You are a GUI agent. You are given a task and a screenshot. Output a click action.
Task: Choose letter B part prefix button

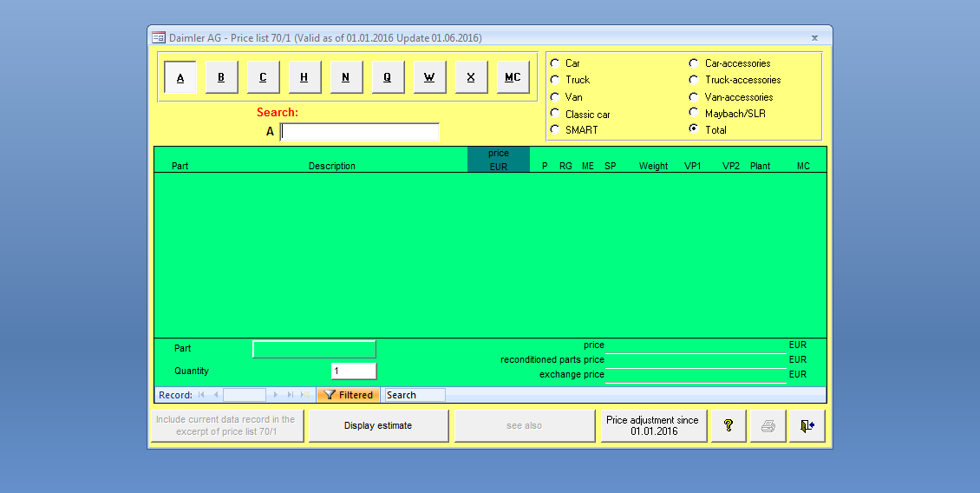point(221,77)
